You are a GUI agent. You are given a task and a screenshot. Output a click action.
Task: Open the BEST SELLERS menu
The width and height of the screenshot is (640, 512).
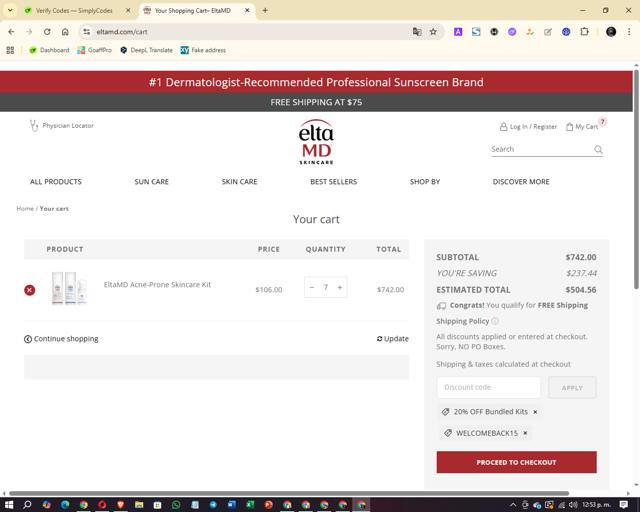pos(333,182)
